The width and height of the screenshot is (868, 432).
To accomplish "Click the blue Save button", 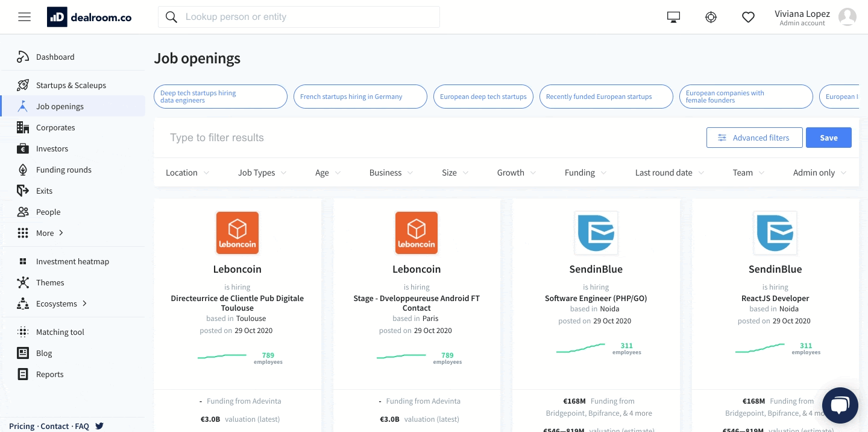I will coord(829,138).
